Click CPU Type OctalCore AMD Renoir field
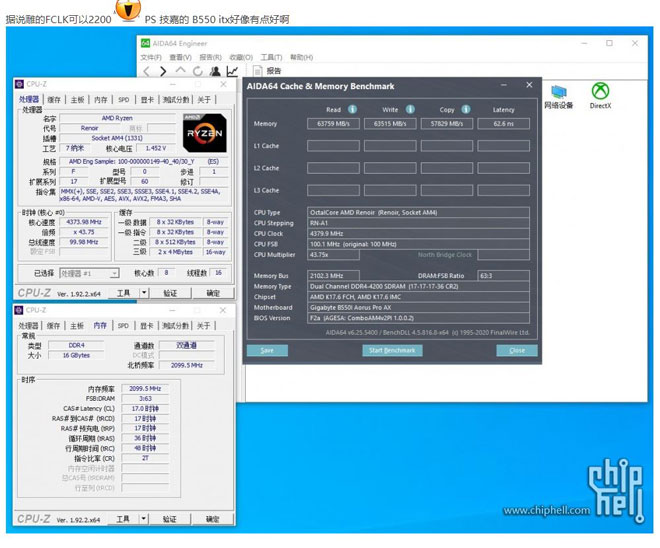The height and width of the screenshot is (548, 660). 418,213
